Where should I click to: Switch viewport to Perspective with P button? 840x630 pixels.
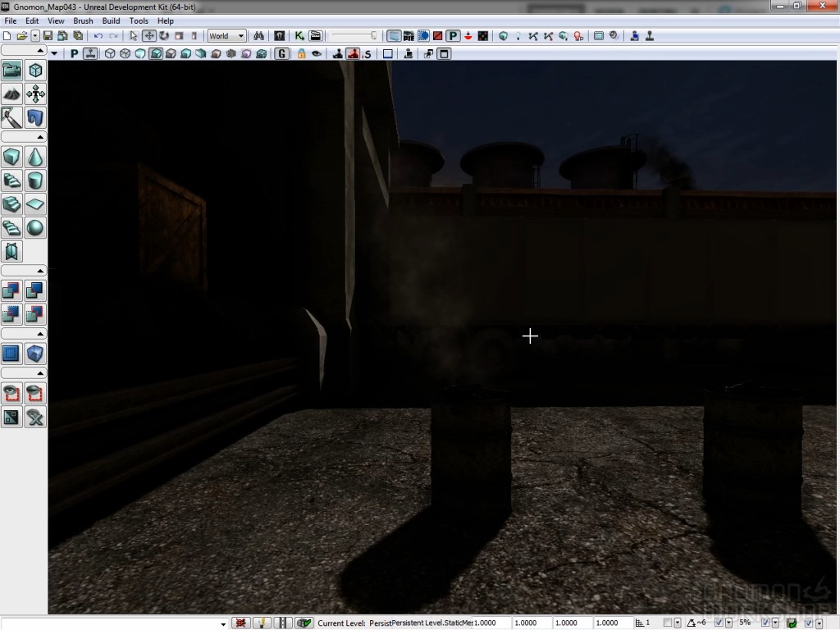[x=74, y=53]
